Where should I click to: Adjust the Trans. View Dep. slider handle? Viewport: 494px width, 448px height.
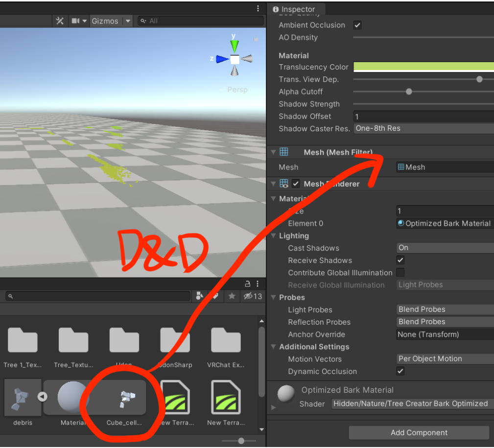click(479, 79)
